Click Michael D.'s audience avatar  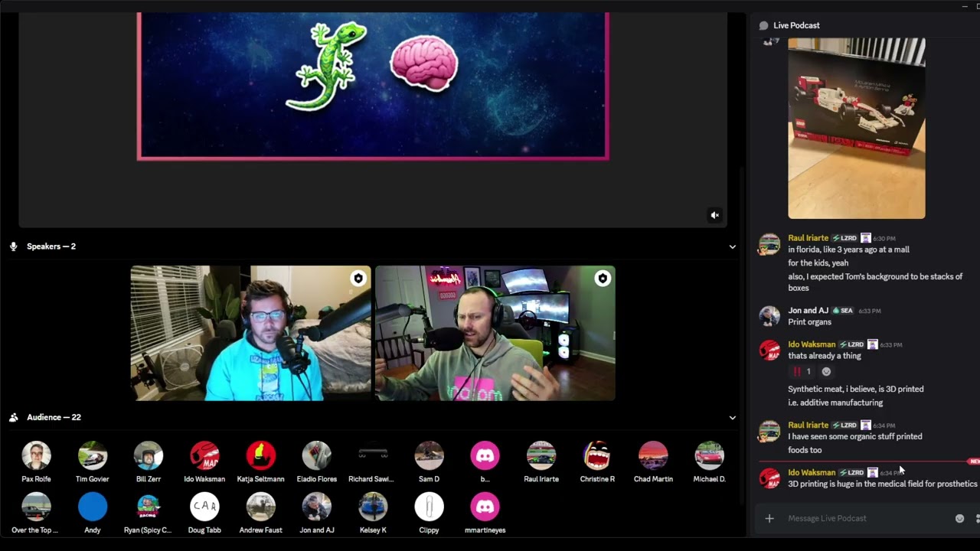(709, 456)
